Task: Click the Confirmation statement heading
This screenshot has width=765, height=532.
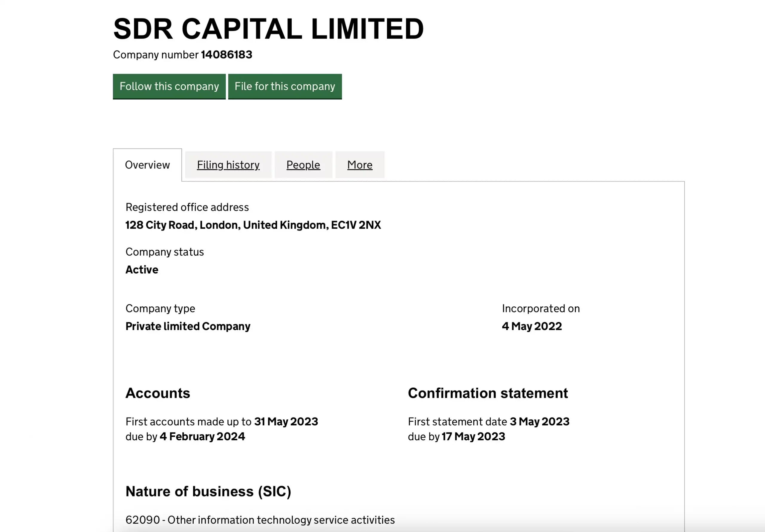Action: coord(488,393)
